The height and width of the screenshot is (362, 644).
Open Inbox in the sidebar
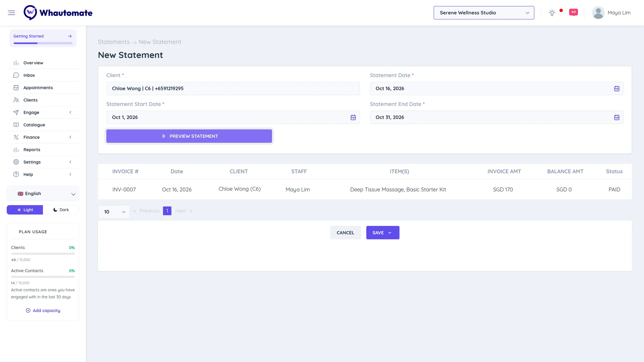pyautogui.click(x=29, y=75)
